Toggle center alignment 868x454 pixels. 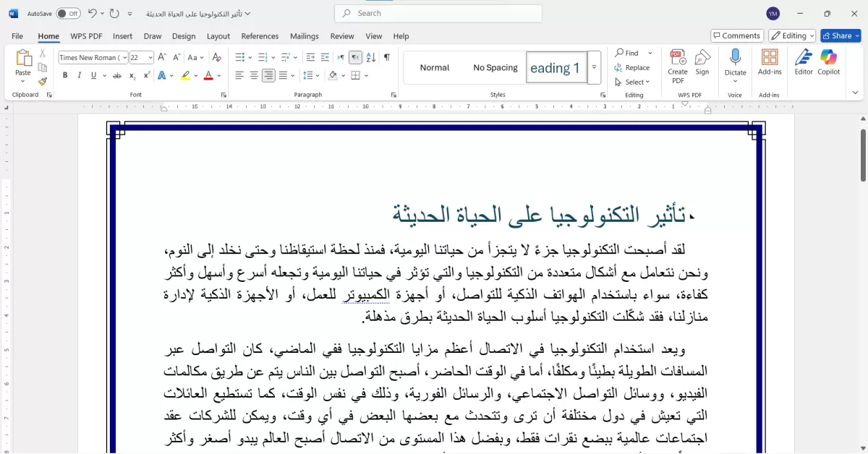coord(252,74)
